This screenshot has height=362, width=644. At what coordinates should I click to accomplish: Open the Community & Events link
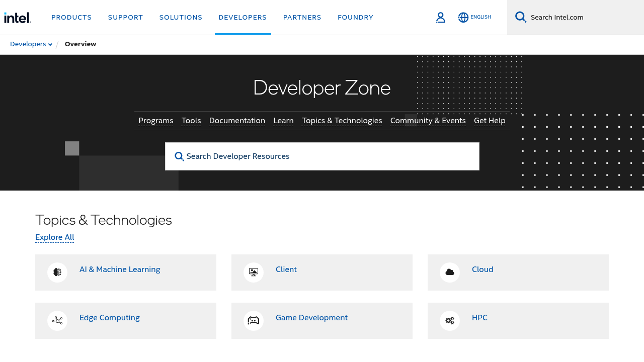[x=428, y=121]
